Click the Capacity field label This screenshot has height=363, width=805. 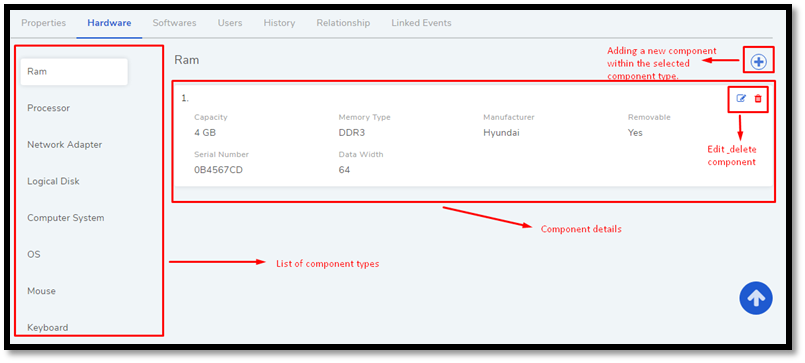tap(210, 117)
